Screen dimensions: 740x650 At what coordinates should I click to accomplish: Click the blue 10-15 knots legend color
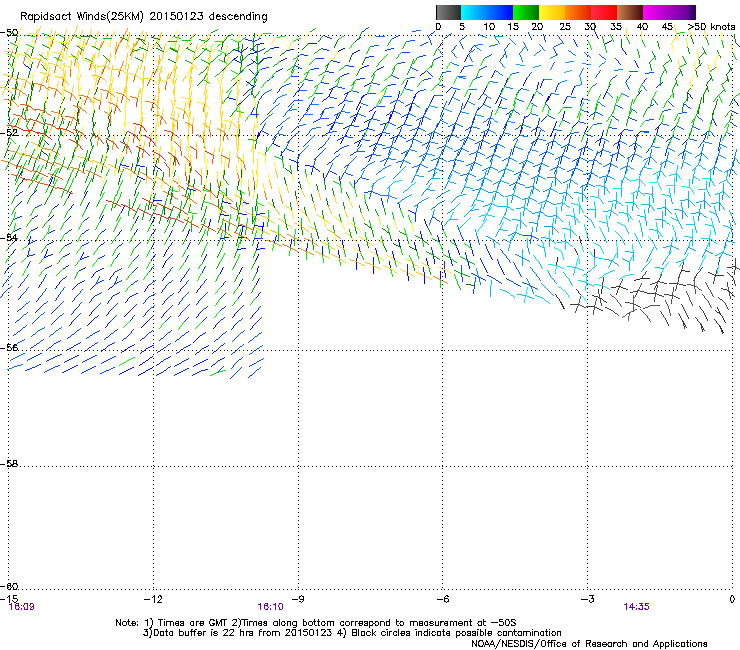click(x=500, y=12)
